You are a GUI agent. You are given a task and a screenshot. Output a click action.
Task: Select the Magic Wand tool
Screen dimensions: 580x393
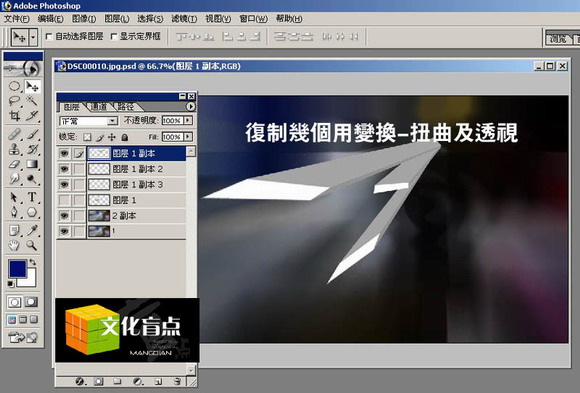pyautogui.click(x=32, y=100)
